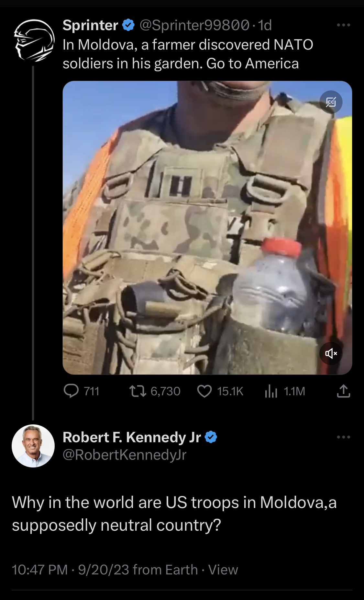Open the @Sprinter99800 handle
The width and height of the screenshot is (364, 600).
point(194,25)
